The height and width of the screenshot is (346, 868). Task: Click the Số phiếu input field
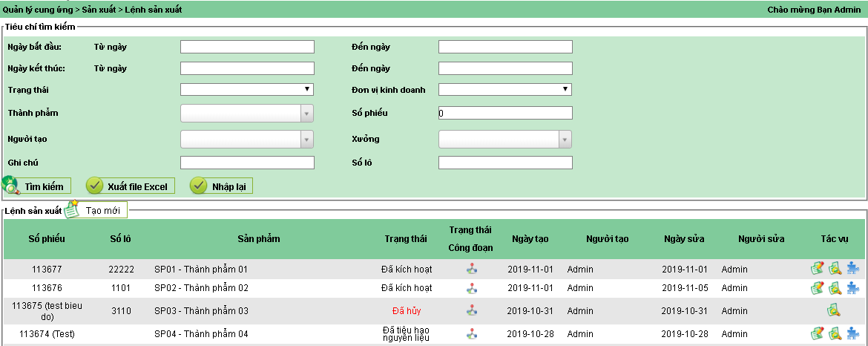coord(505,113)
